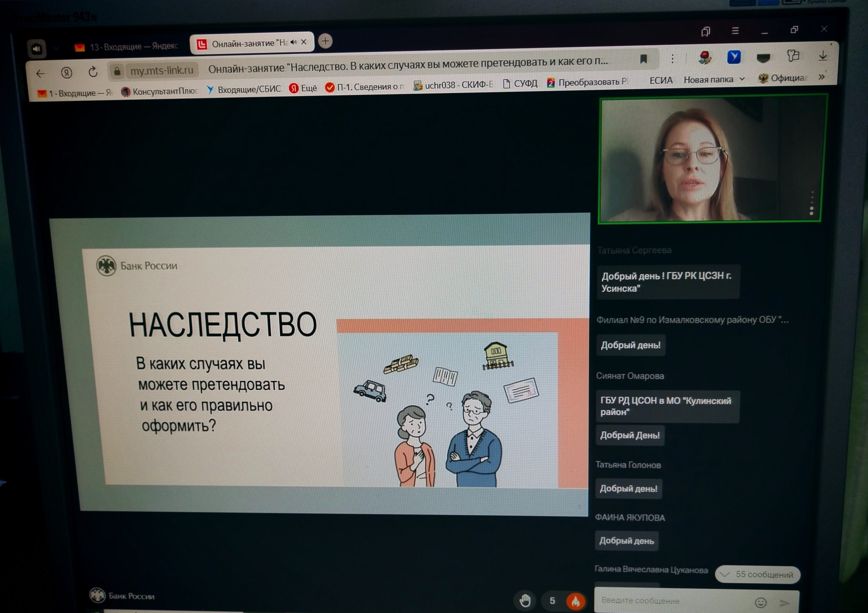The width and height of the screenshot is (868, 613).
Task: Open the extensions puzzle icon
Action: 793,56
